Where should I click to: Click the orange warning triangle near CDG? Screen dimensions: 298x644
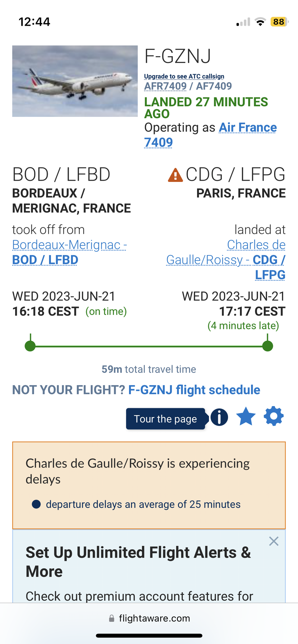tap(175, 175)
